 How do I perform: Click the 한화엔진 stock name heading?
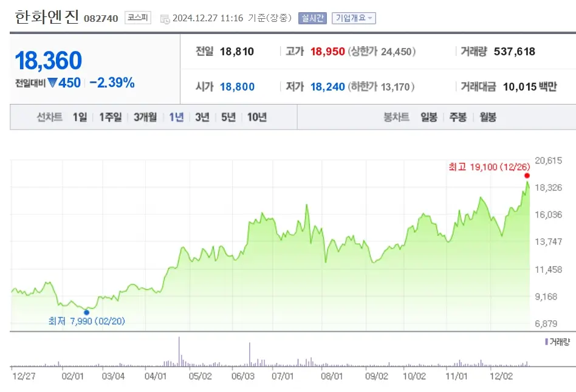47,17
